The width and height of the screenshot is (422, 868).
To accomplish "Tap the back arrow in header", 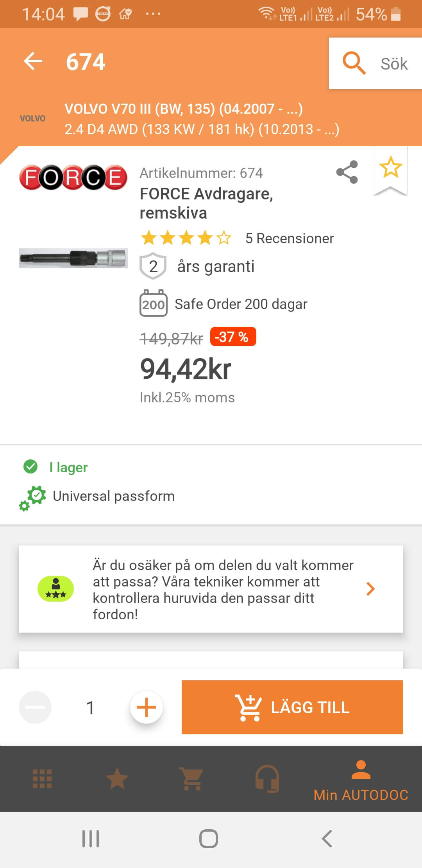I will pyautogui.click(x=33, y=61).
